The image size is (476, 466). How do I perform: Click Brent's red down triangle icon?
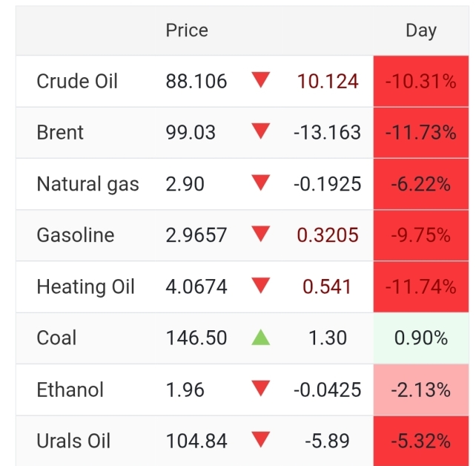260,132
